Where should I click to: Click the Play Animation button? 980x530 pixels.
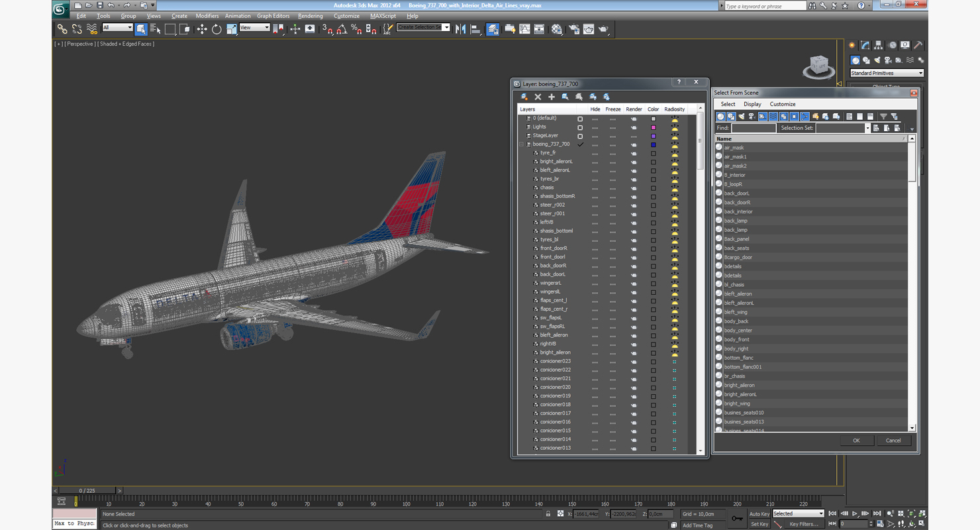pyautogui.click(x=855, y=514)
